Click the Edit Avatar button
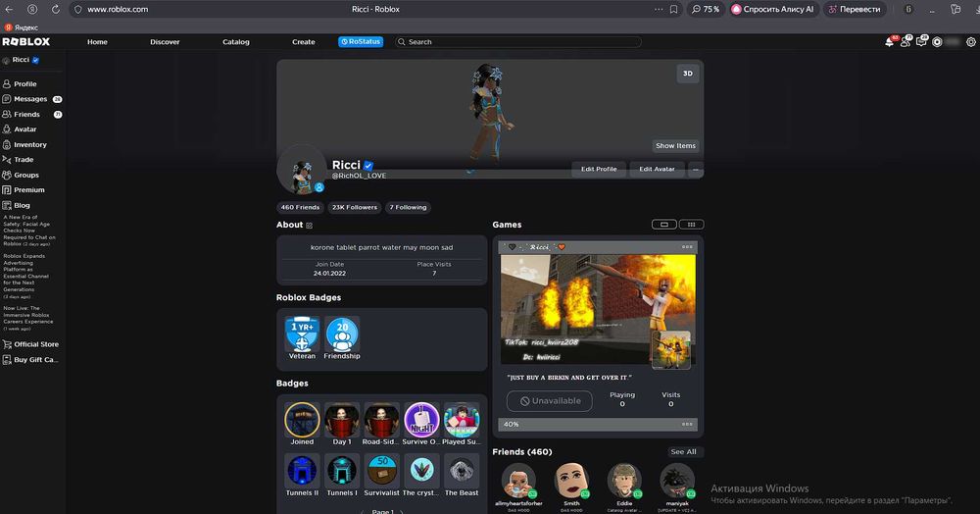The width and height of the screenshot is (980, 514). pos(657,169)
